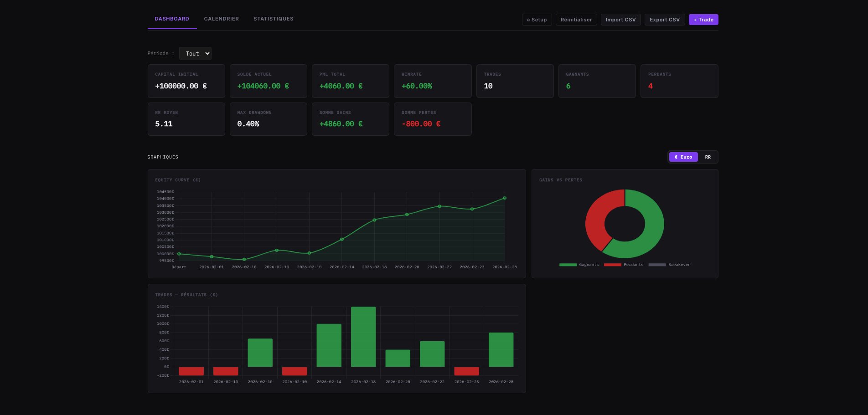The width and height of the screenshot is (868, 415).
Task: Click the Départ point on equity curve
Action: point(179,254)
